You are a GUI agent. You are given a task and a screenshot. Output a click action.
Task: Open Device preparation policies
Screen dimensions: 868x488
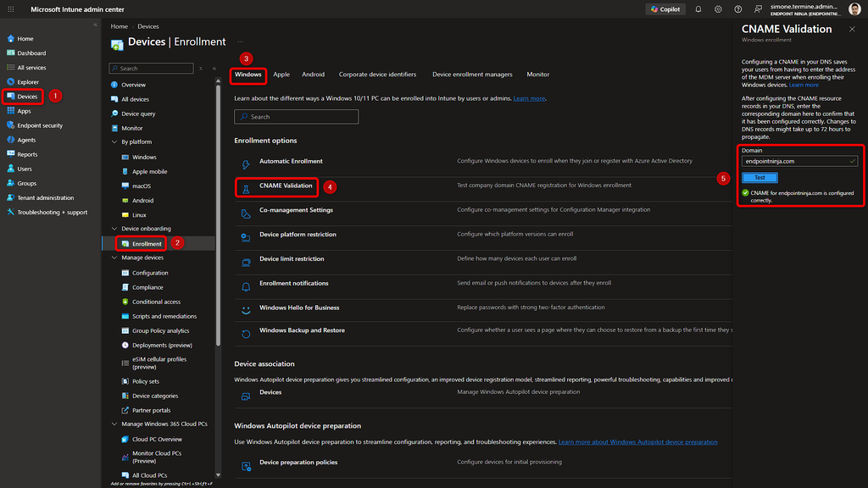[298, 463]
